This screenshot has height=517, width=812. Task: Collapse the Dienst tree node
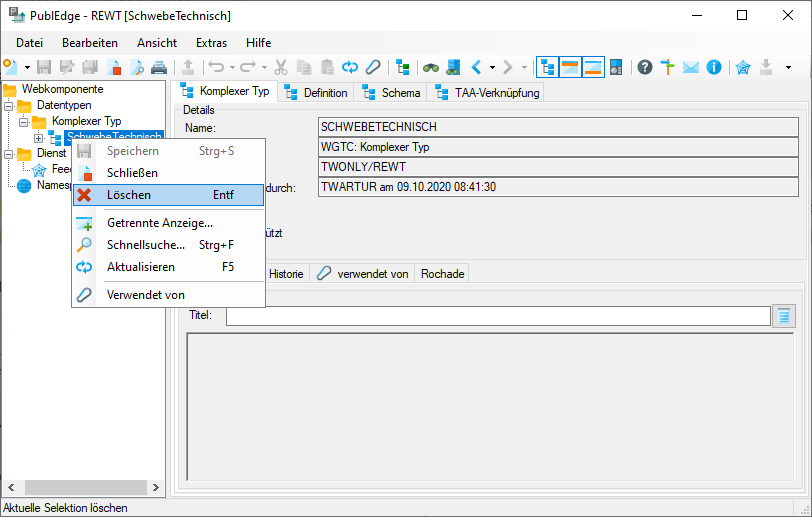coord(9,154)
